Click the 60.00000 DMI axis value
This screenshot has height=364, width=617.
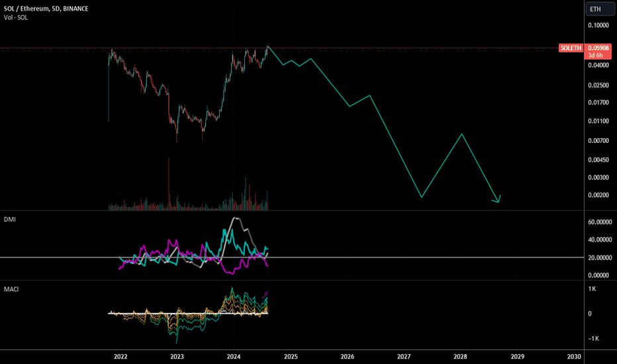[600, 222]
